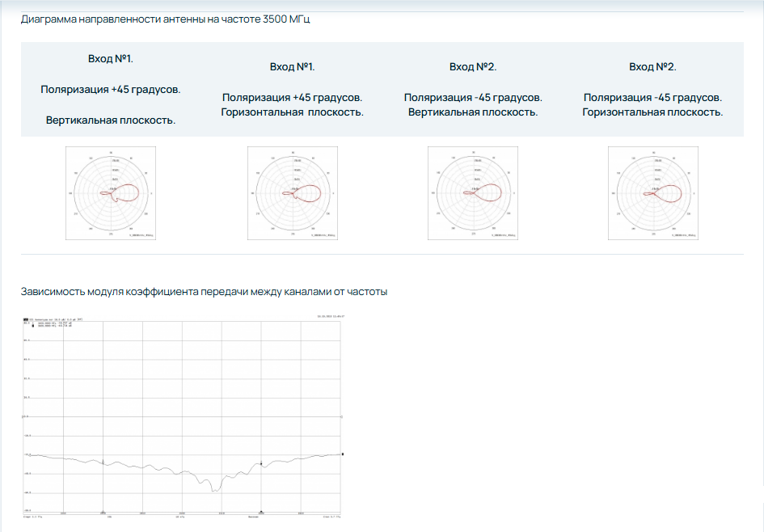
Task: Click the right marker triangle on frequency axis
Action: pos(260,512)
